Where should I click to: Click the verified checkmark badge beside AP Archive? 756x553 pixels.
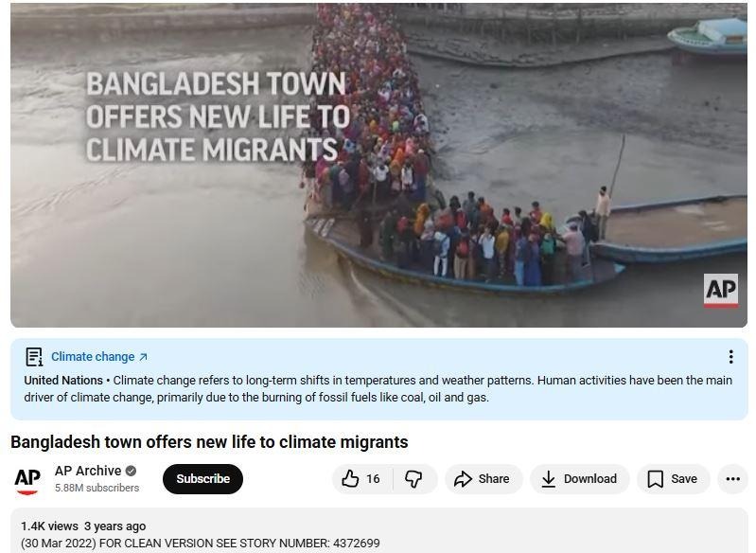[131, 471]
